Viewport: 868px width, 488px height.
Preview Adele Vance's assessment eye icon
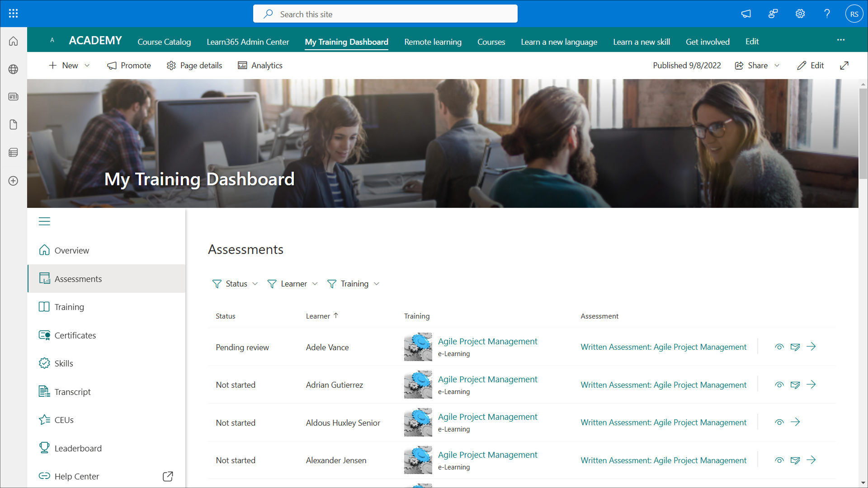(x=779, y=347)
